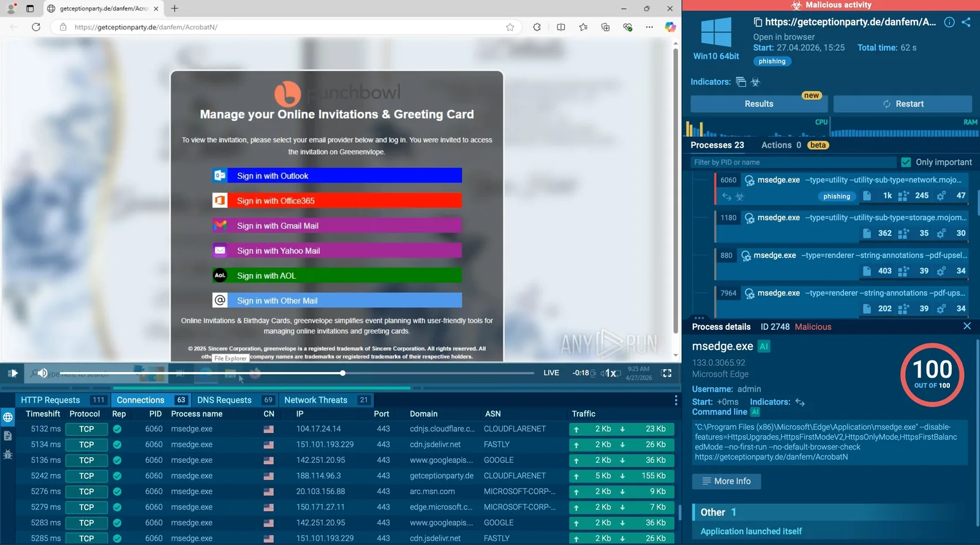Click the playback timeline position handle
Screen dimensions: 980x545
(343, 373)
